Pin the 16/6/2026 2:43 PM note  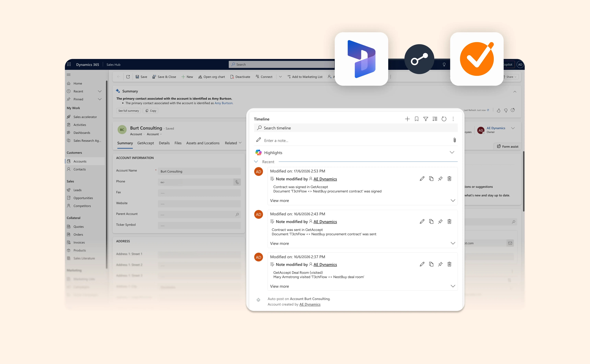point(440,222)
